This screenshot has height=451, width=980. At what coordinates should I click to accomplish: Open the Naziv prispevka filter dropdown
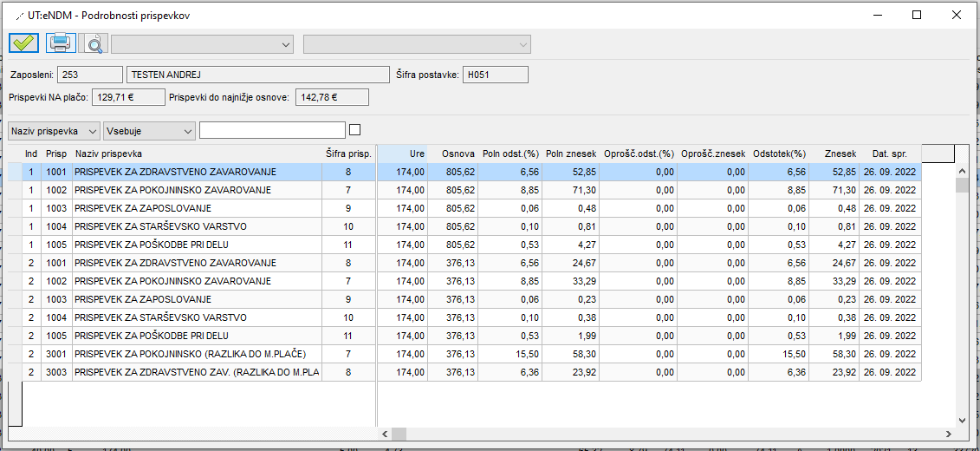[55, 131]
